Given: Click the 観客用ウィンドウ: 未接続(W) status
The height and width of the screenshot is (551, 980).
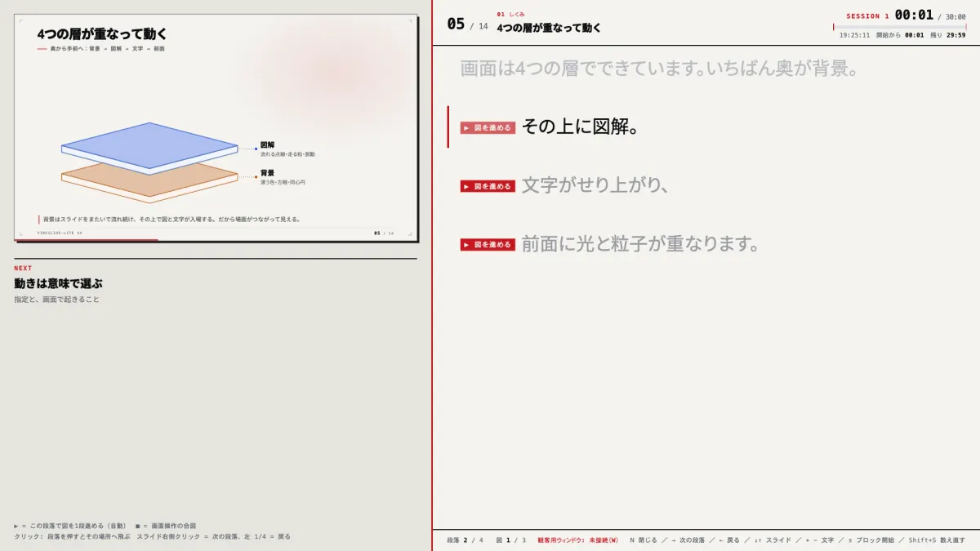Looking at the screenshot, I should pyautogui.click(x=577, y=540).
